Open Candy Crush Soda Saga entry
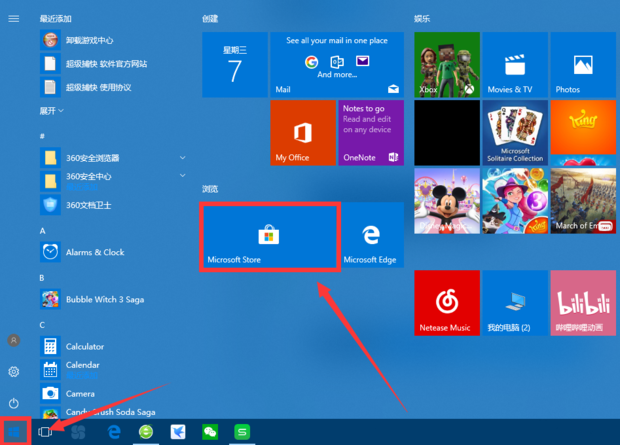 [x=113, y=413]
